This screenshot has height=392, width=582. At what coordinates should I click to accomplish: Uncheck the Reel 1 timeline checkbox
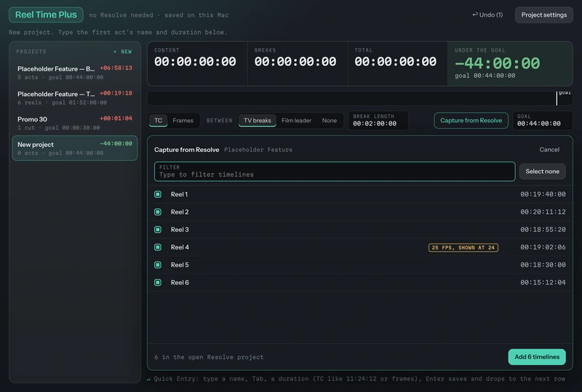[x=158, y=194]
